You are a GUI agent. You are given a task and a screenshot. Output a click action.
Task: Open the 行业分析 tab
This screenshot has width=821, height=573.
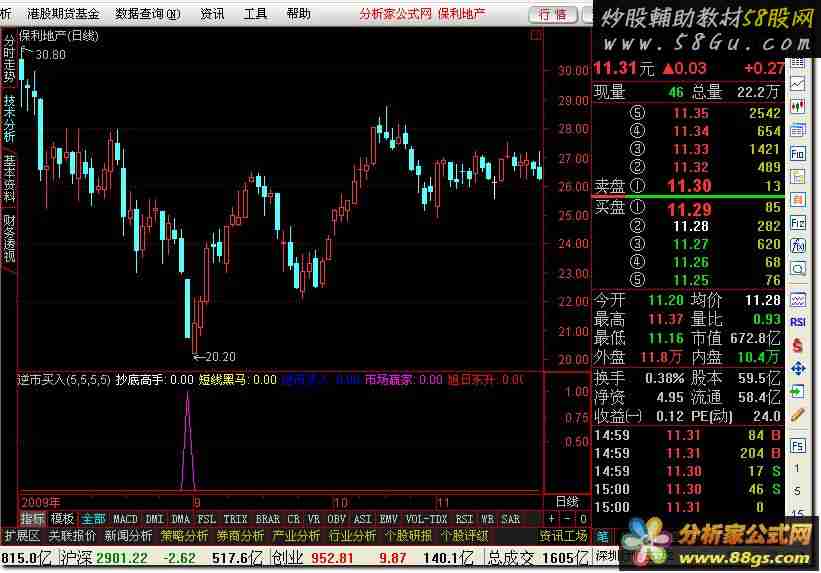point(352,536)
